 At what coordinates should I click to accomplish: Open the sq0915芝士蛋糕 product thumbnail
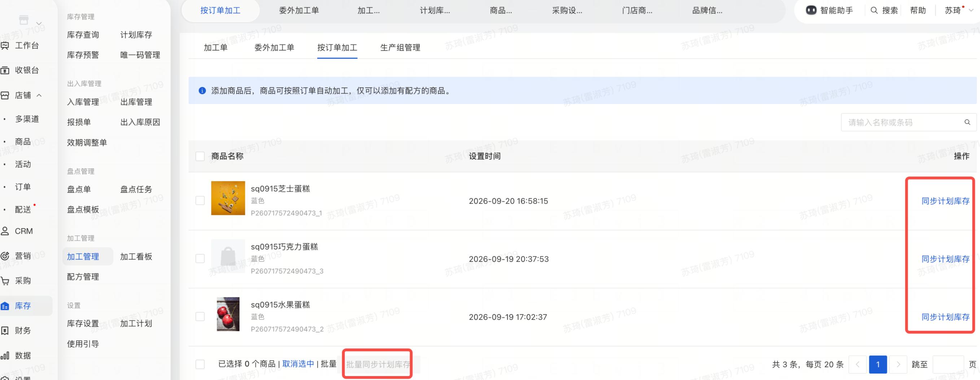click(x=228, y=198)
